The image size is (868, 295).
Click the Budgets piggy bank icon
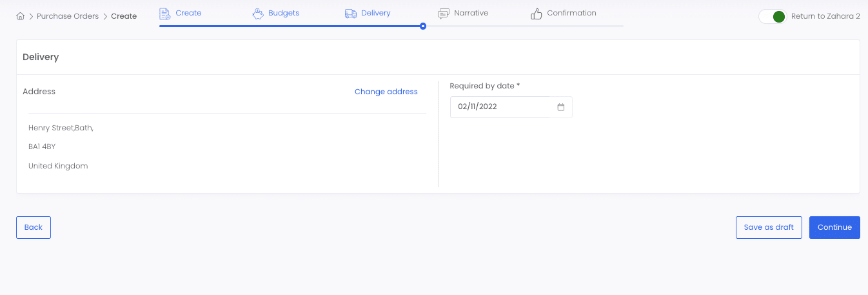(258, 14)
